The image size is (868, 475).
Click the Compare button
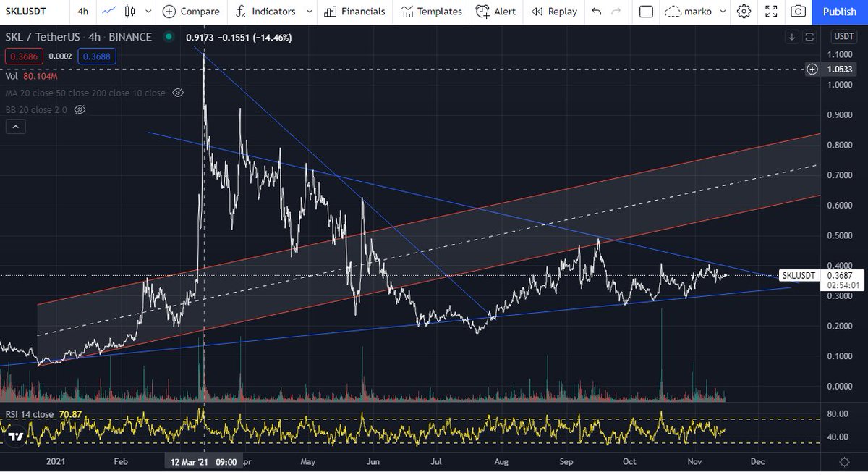click(191, 12)
